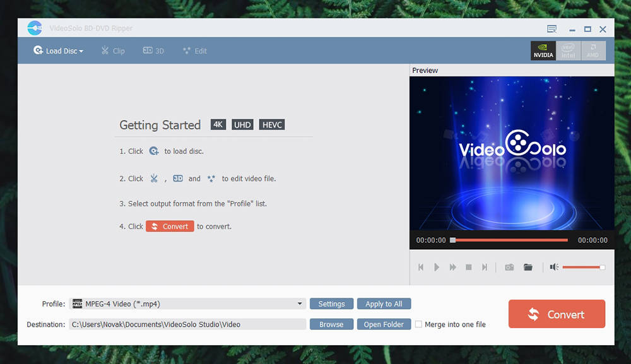Minimize the VideoSolo window

pos(572,30)
